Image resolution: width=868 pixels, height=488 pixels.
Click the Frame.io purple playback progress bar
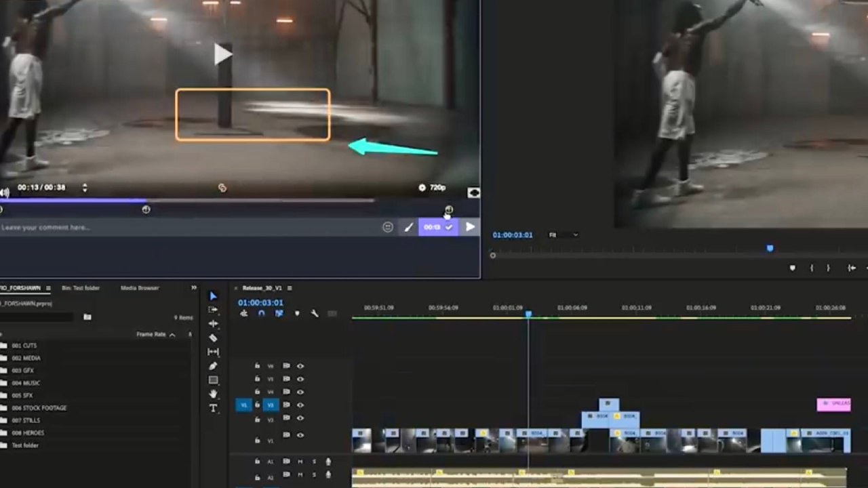click(73, 201)
